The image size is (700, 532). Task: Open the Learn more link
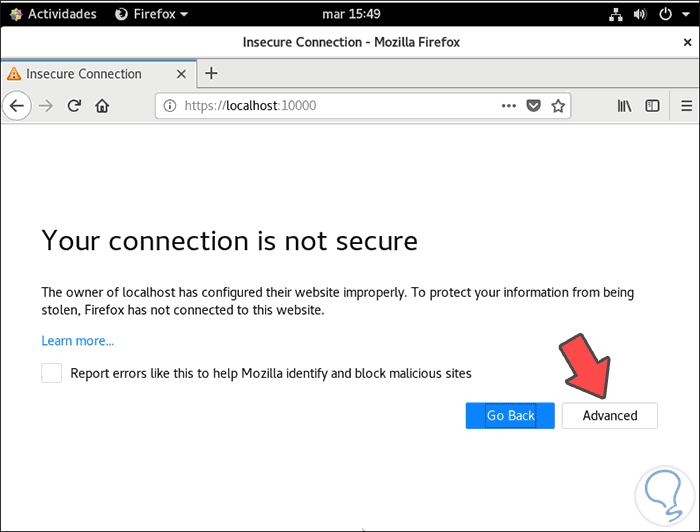(x=77, y=341)
